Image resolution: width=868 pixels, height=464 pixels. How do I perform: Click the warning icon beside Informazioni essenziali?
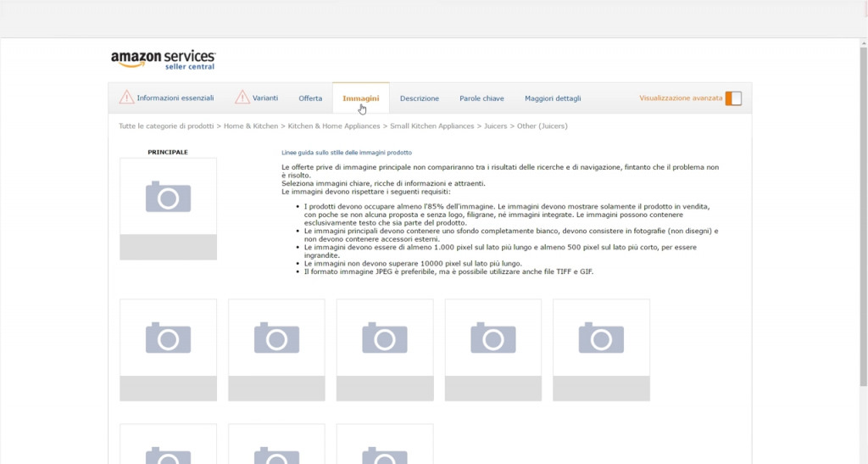pos(126,98)
